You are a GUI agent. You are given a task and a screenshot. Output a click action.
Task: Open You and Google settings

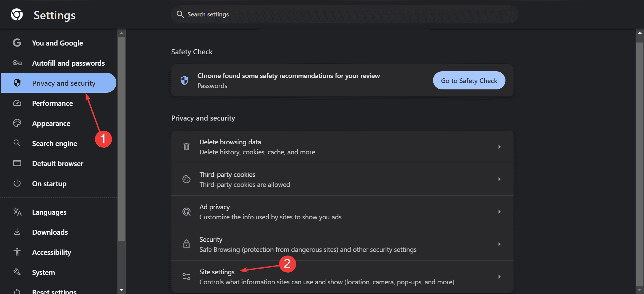(x=58, y=43)
